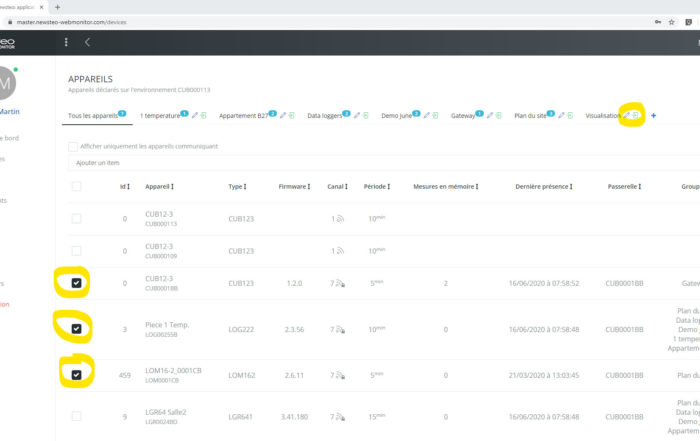Screen dimensions: 700x441
Task: Open a new browser tab
Action: [57, 7]
